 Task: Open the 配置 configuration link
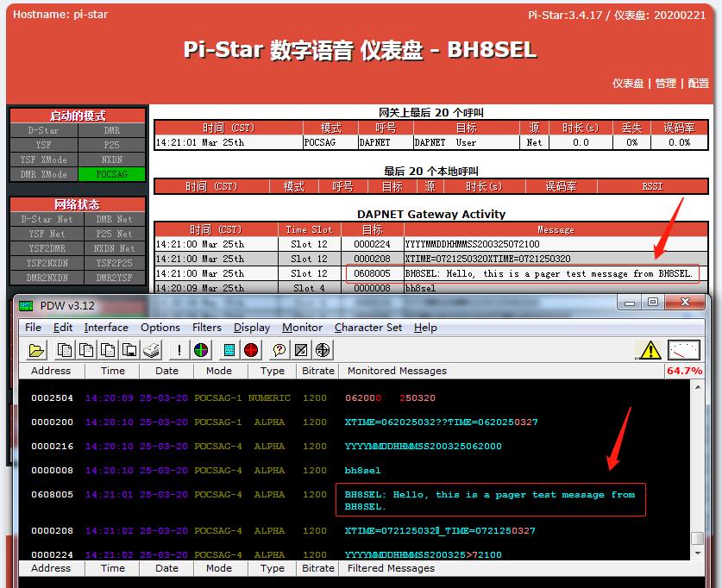point(698,84)
